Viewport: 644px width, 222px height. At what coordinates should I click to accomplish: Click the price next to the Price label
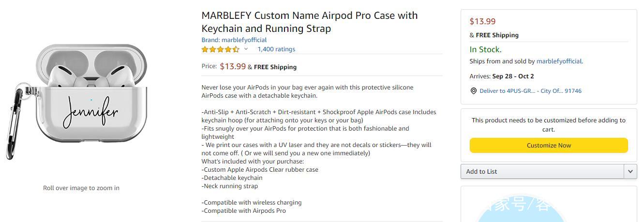pyautogui.click(x=233, y=66)
